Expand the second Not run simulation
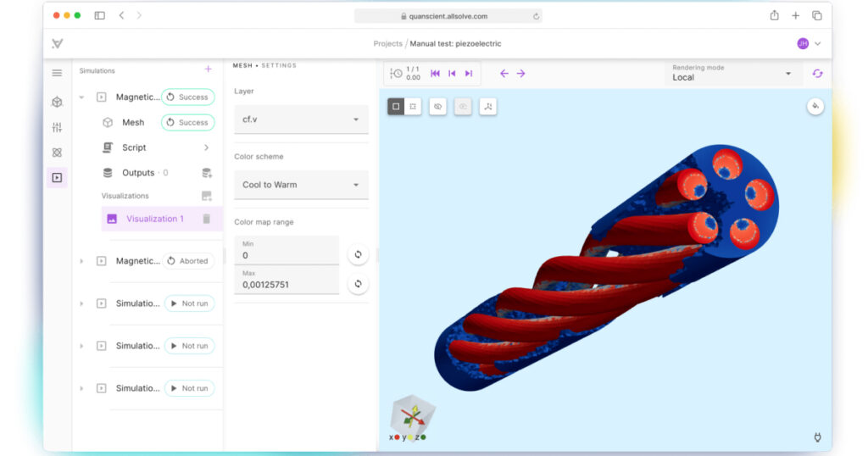Image resolution: width=868 pixels, height=456 pixels. pos(81,346)
